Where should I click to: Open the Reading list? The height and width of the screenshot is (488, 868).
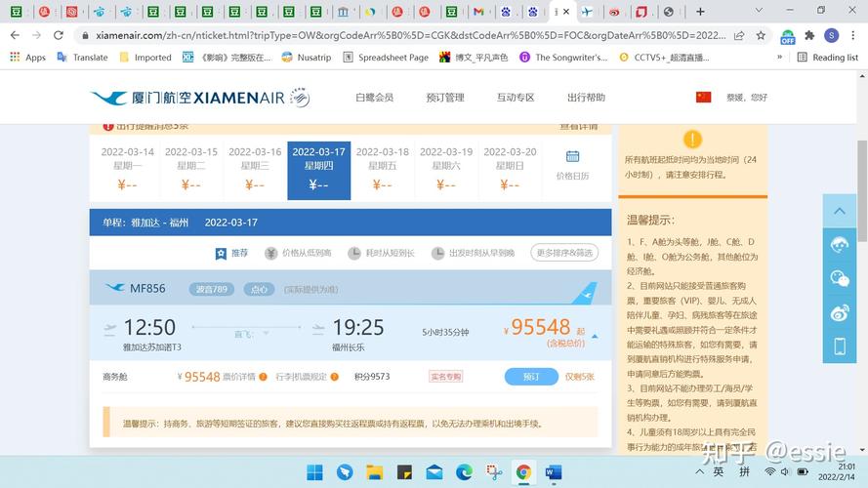828,57
